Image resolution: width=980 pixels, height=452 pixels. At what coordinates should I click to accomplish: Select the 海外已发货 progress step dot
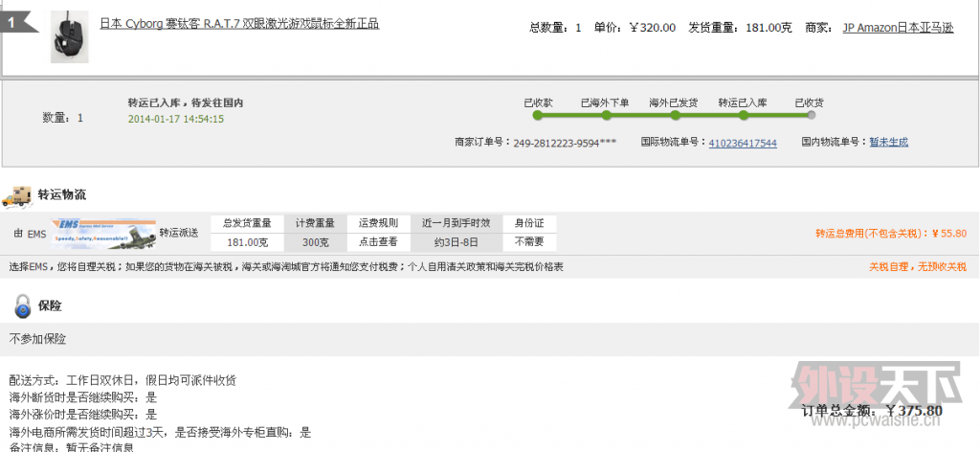point(675,115)
